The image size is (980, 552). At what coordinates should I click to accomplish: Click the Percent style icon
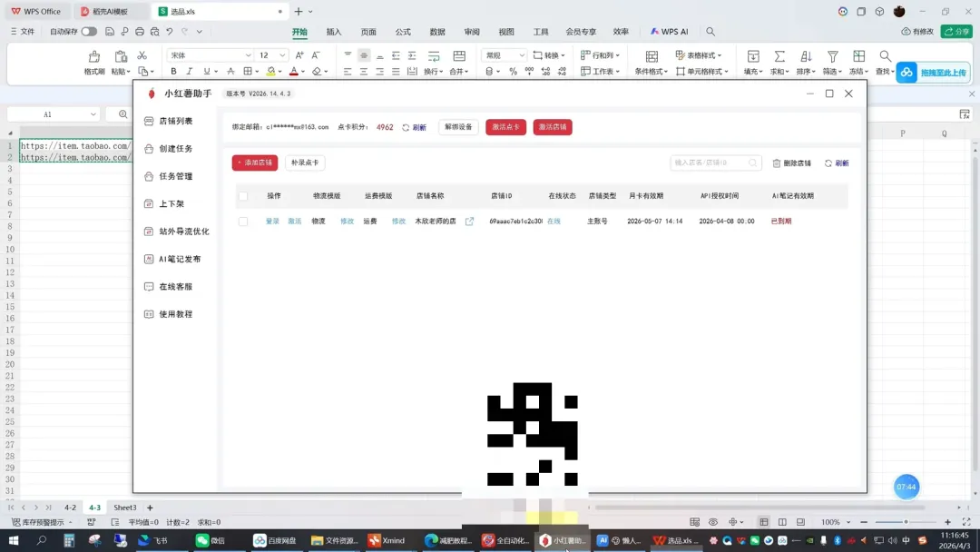pyautogui.click(x=513, y=71)
